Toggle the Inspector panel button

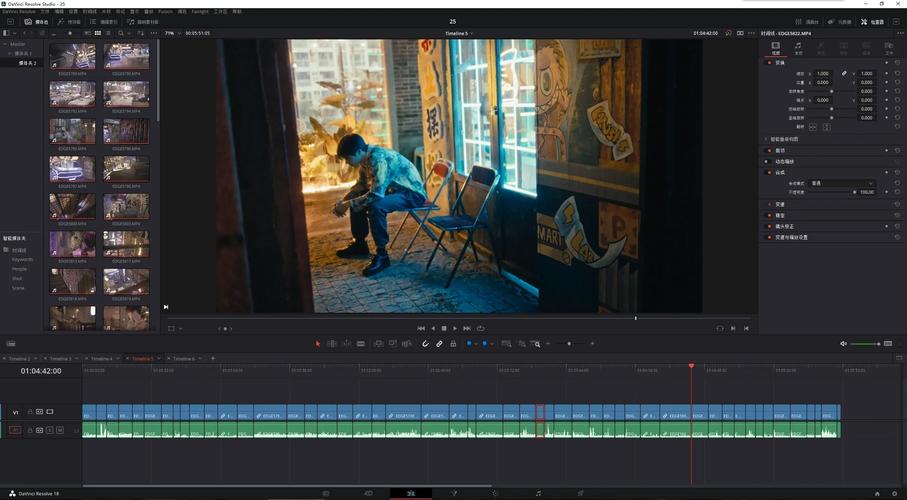(x=872, y=21)
